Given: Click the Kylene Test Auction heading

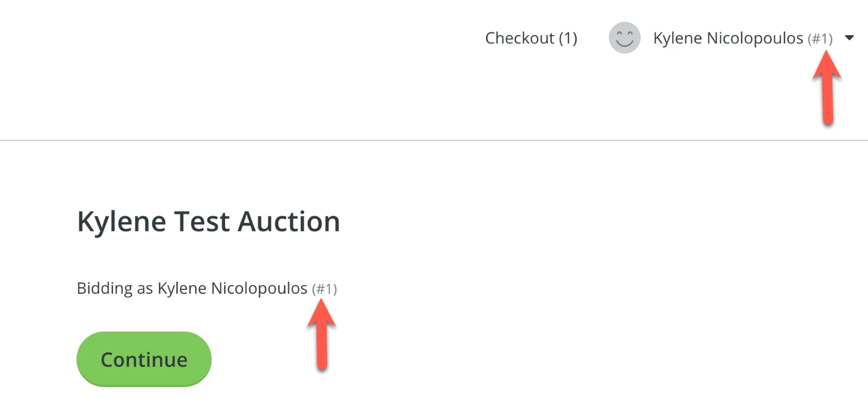Looking at the screenshot, I should pyautogui.click(x=208, y=221).
